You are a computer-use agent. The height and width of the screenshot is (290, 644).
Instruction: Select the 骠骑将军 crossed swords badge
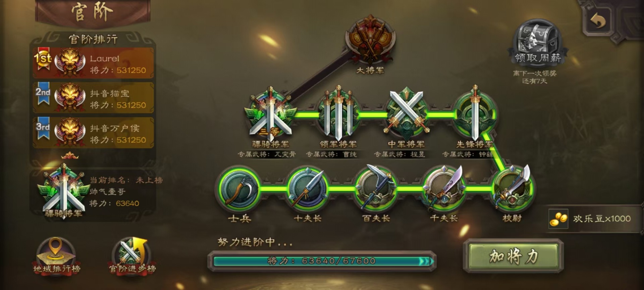270,114
